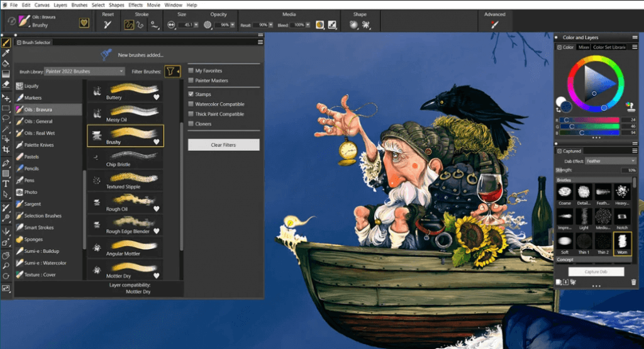Select the Dropper tool in the toolbox
Viewport: 644px width, 349px height.
point(6,53)
